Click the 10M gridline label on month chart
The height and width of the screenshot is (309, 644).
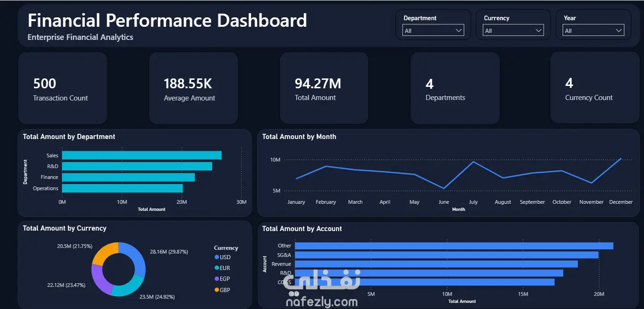coord(275,160)
